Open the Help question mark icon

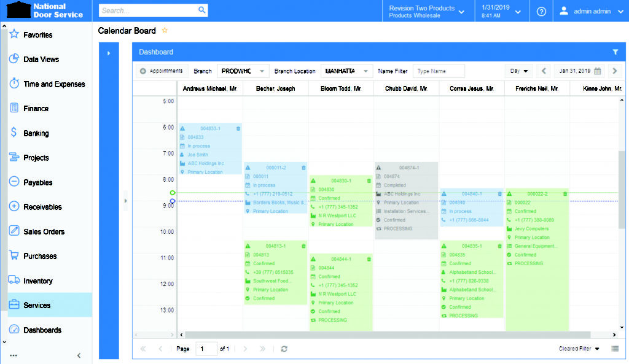(541, 10)
